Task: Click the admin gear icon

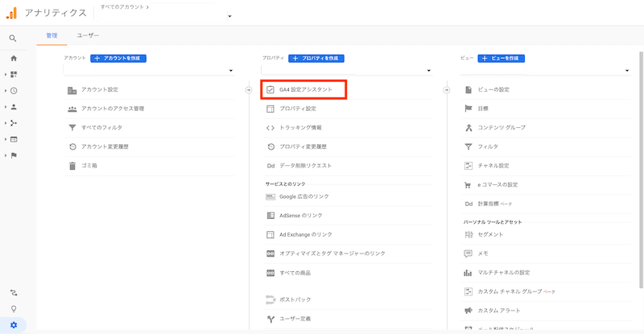Action: [x=14, y=325]
